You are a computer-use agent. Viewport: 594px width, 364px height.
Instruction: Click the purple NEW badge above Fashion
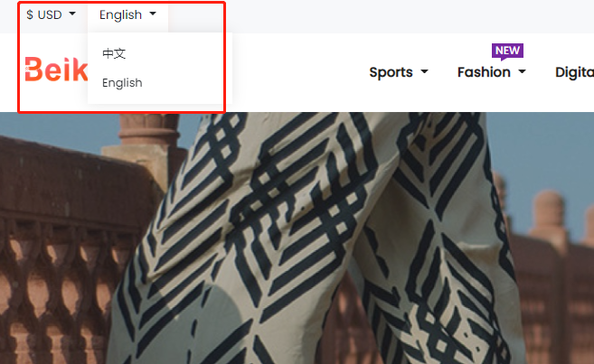click(507, 51)
